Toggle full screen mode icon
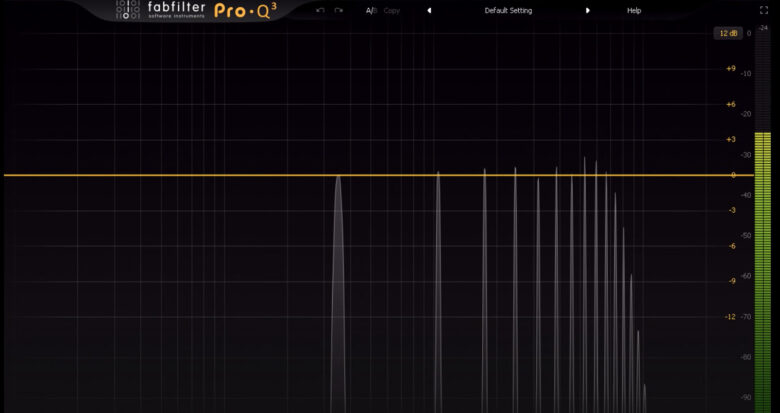 (764, 10)
